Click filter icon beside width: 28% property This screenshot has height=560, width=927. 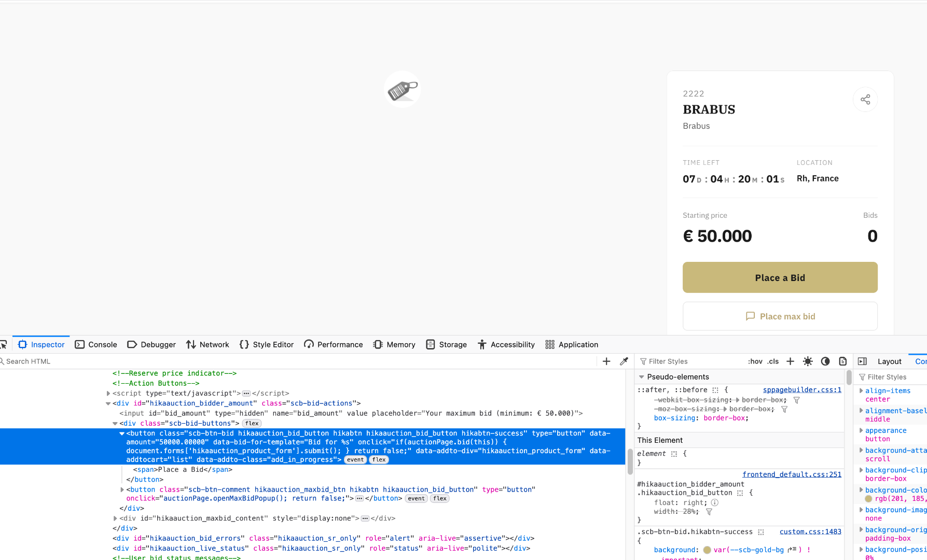709,512
